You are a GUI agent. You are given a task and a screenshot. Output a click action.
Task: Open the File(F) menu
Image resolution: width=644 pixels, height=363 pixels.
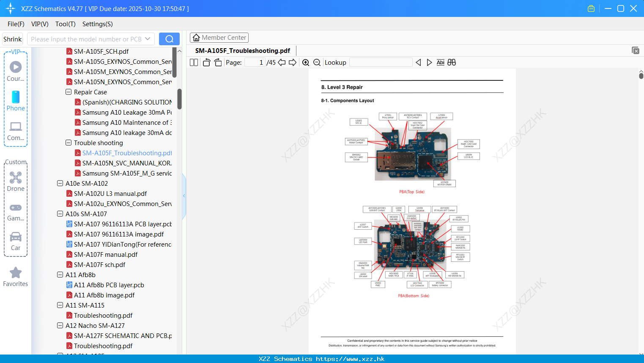tap(16, 24)
